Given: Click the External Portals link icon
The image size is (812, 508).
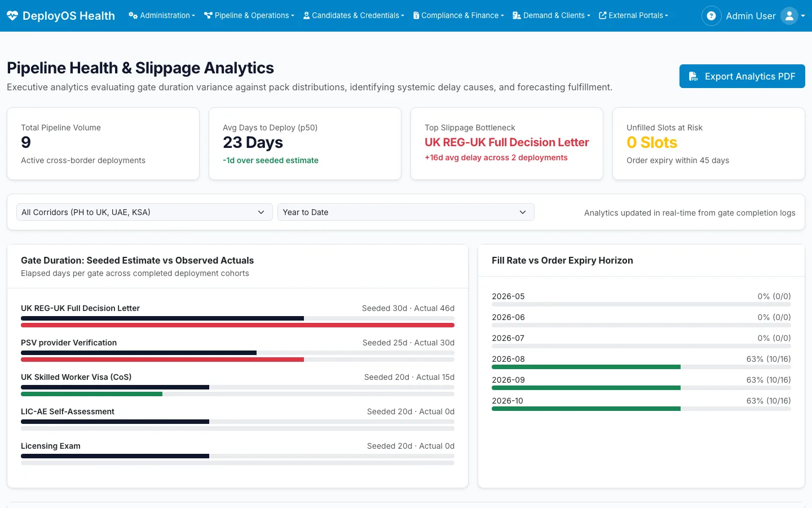Looking at the screenshot, I should click(602, 16).
